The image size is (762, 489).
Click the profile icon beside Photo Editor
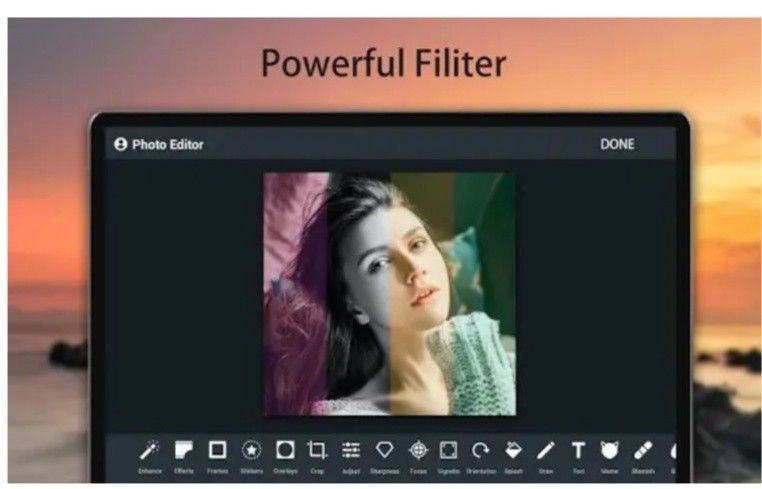click(x=121, y=144)
